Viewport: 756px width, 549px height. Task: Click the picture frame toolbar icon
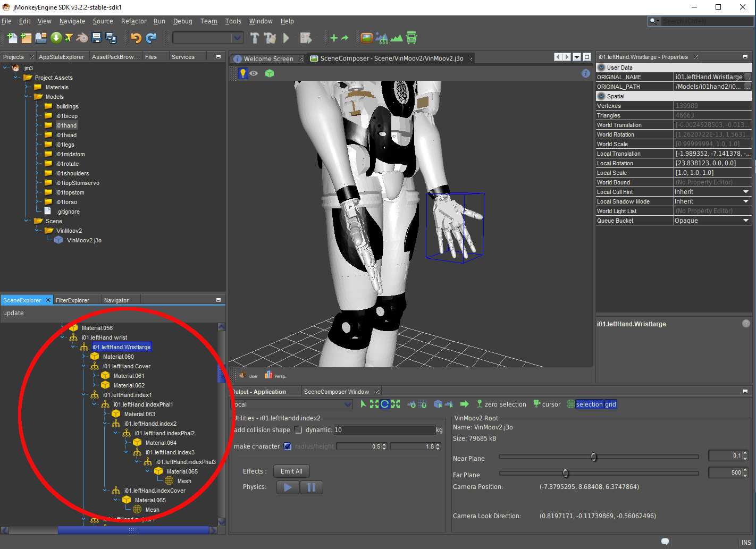click(366, 38)
